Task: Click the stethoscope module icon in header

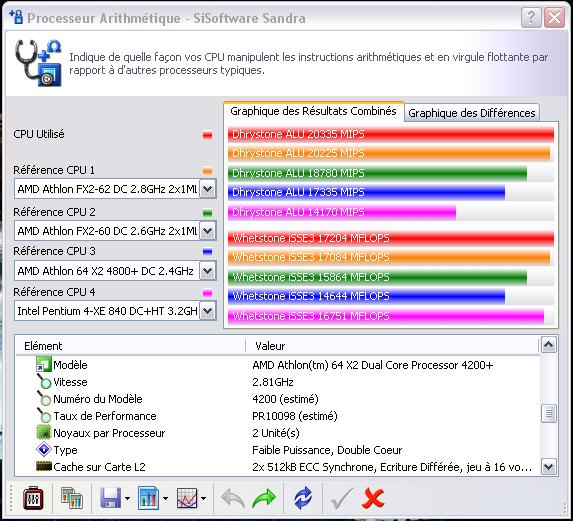Action: (38, 63)
